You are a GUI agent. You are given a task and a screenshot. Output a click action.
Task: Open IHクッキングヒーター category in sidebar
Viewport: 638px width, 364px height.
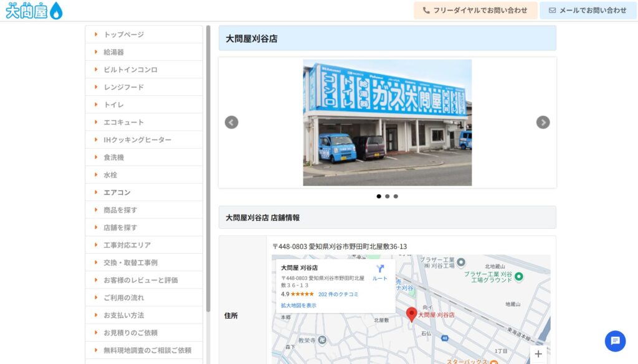(144, 140)
